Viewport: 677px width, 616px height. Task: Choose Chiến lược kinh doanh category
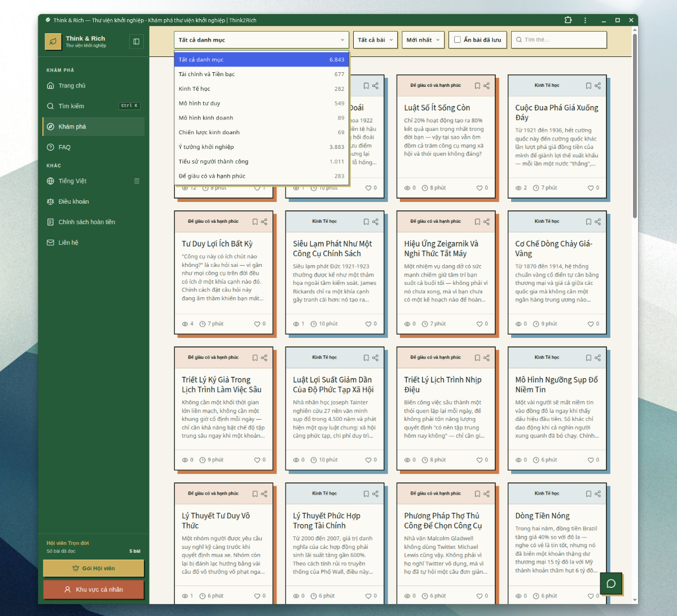pos(261,133)
